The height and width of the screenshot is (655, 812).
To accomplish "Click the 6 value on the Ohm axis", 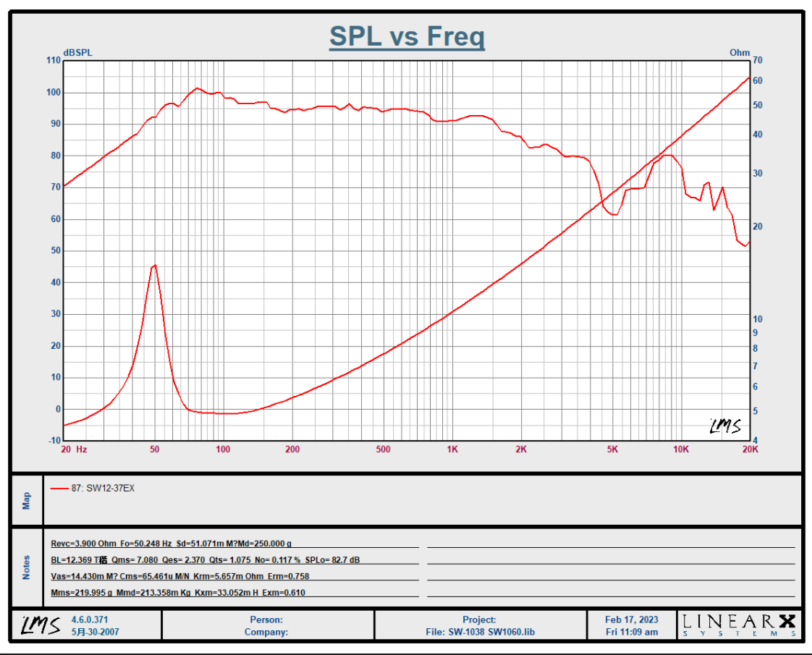I will click(755, 387).
